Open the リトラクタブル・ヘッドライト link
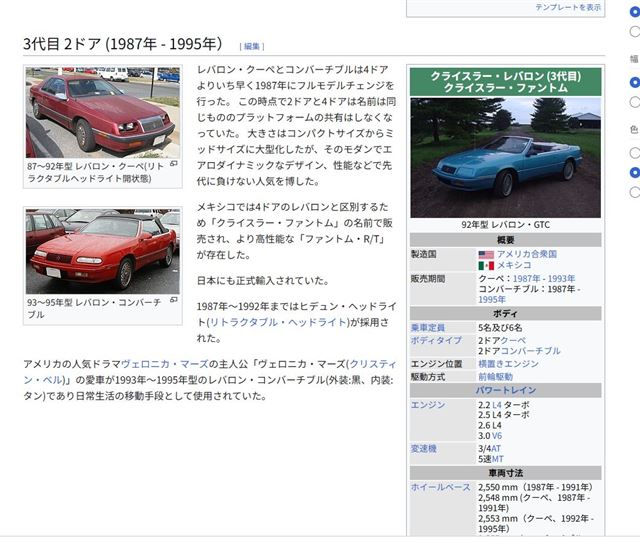The height and width of the screenshot is (538, 640). click(x=278, y=322)
